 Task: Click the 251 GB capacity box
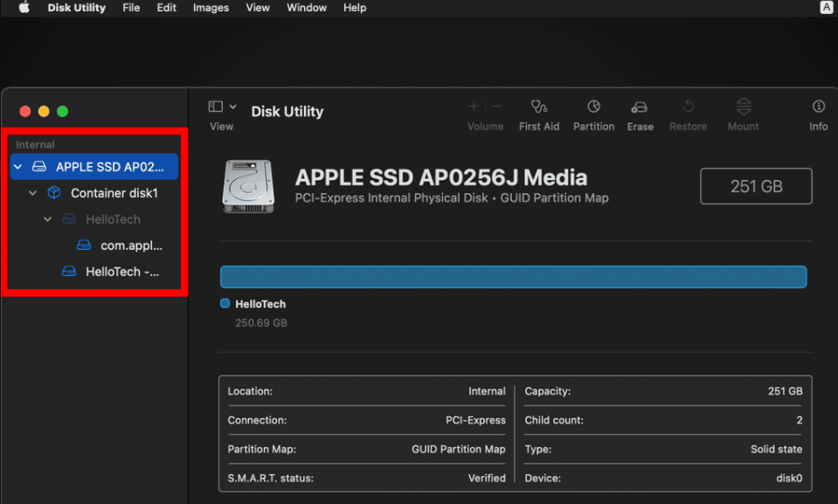pos(756,186)
